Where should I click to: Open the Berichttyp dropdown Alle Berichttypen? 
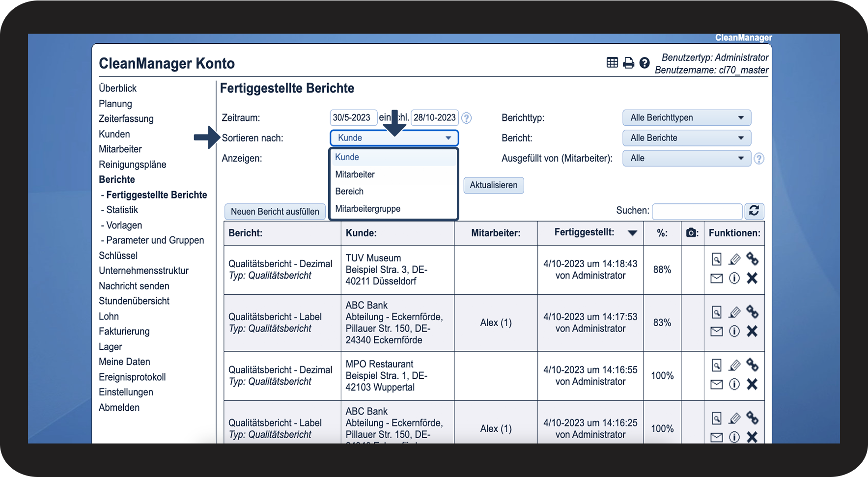point(687,118)
